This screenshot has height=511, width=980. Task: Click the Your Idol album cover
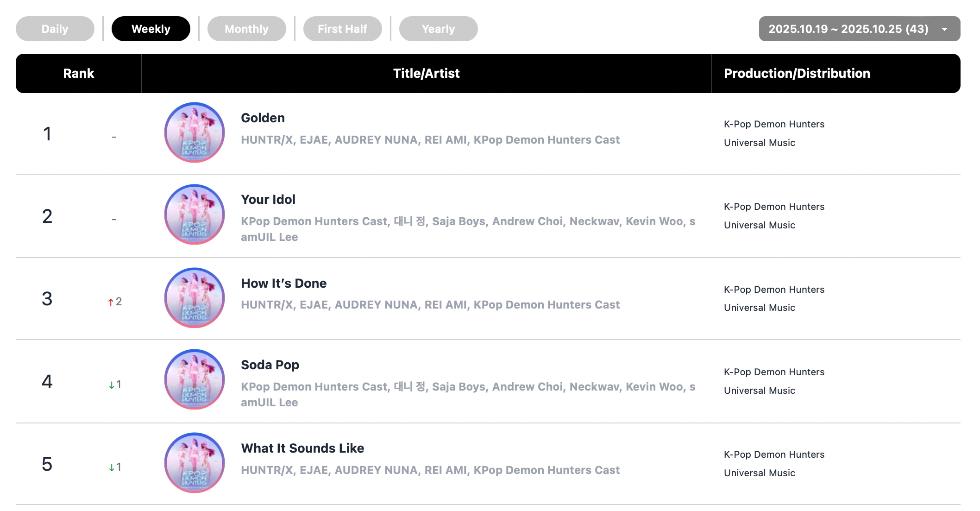195,214
